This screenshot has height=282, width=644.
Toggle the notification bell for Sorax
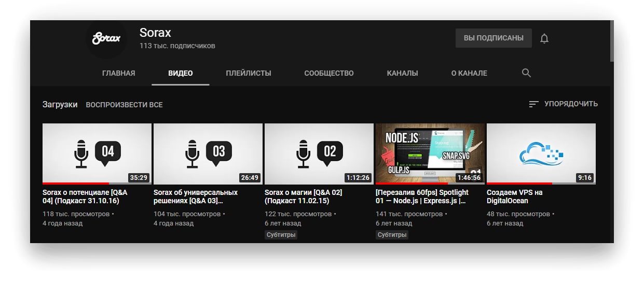click(544, 38)
